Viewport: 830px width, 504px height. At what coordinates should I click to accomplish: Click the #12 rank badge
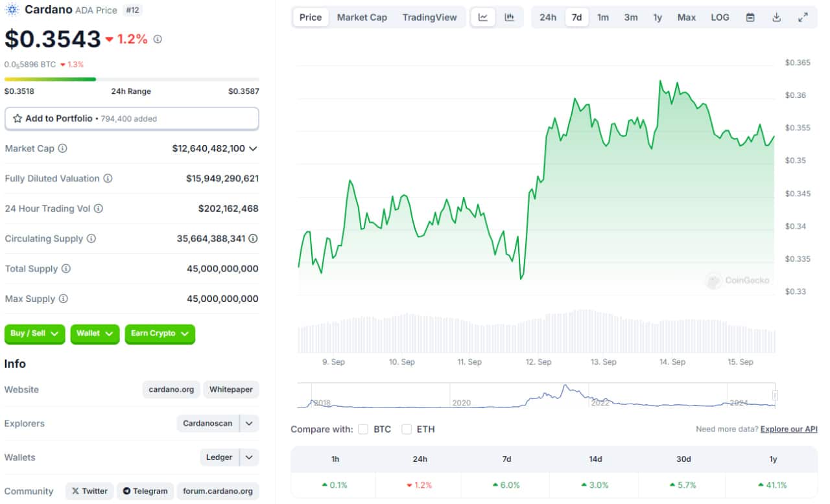point(132,10)
